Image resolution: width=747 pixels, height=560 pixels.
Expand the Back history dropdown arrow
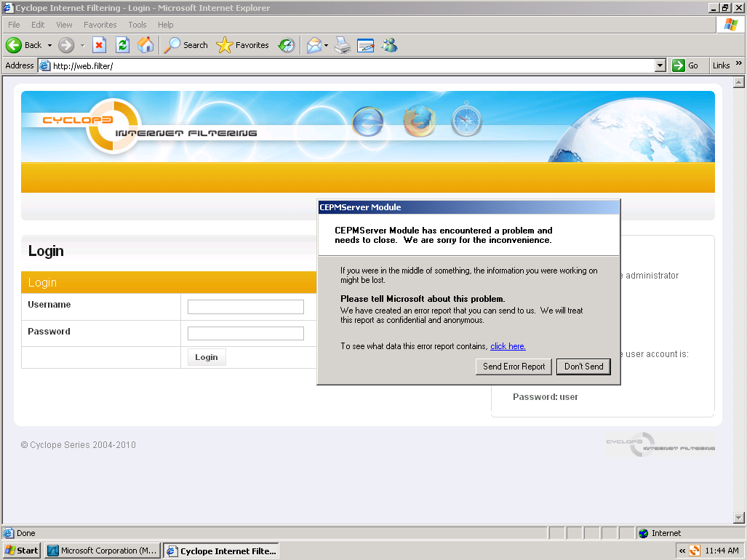click(49, 45)
